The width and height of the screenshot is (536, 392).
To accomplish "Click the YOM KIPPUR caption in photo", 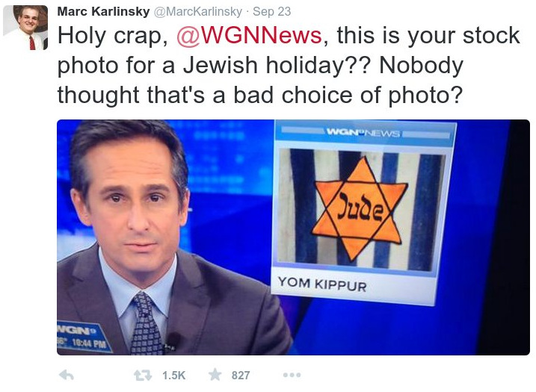I will pyautogui.click(x=322, y=284).
